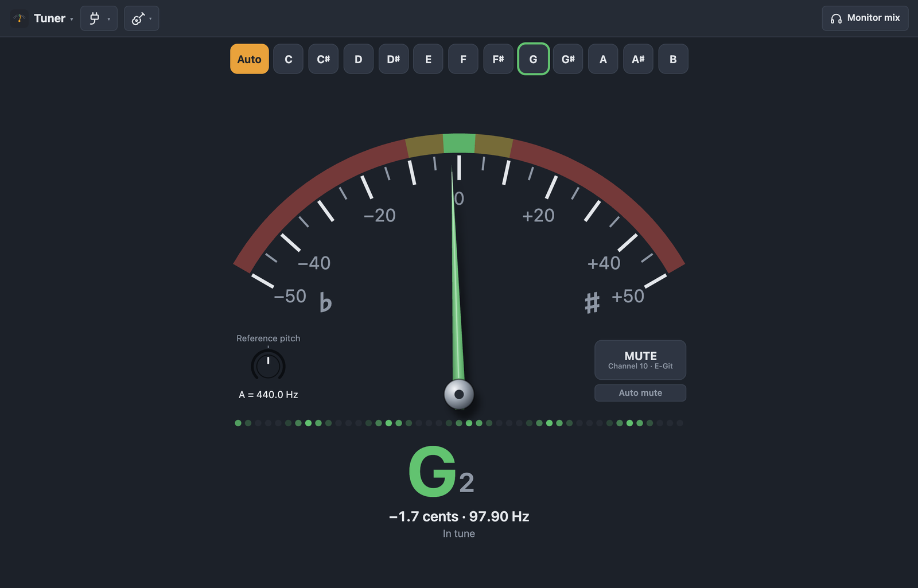The height and width of the screenshot is (588, 918).
Task: Pick the B note button
Action: point(673,59)
